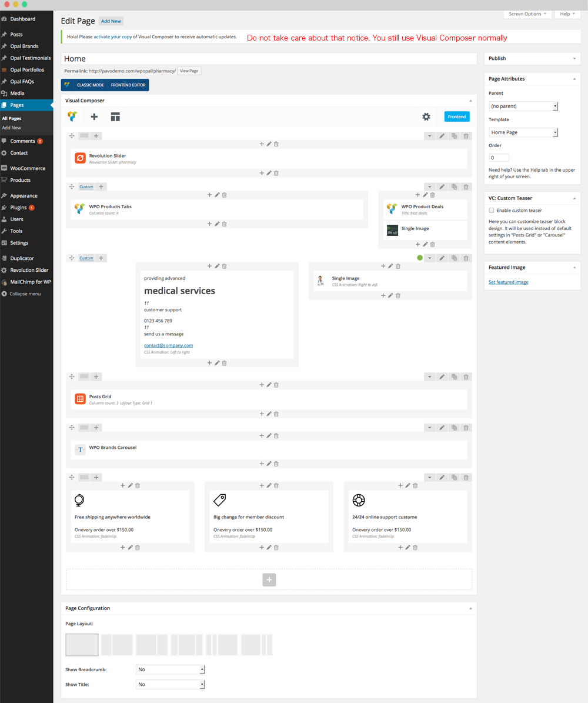This screenshot has width=588, height=703.
Task: Open the Template dropdown showing Home Page
Action: tap(523, 132)
